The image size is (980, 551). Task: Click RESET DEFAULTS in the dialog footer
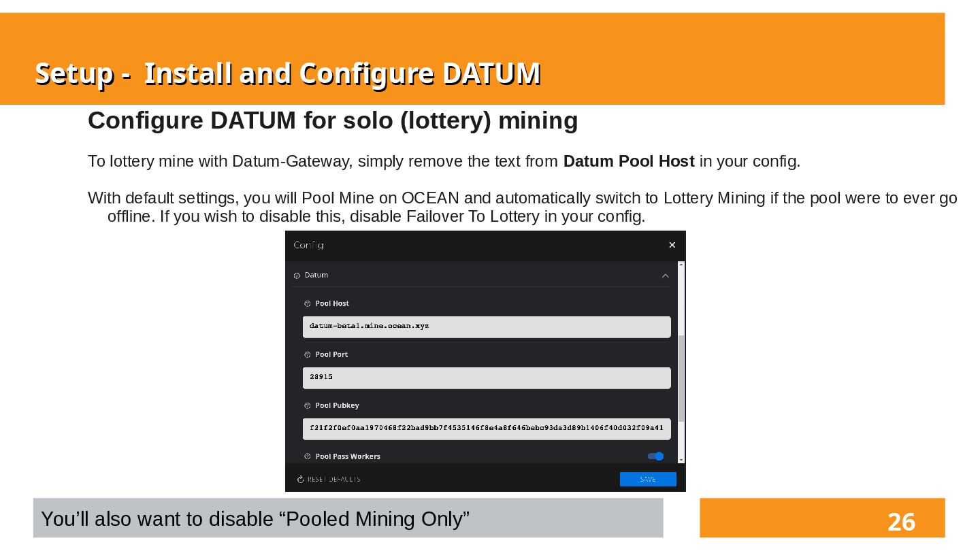pos(329,480)
